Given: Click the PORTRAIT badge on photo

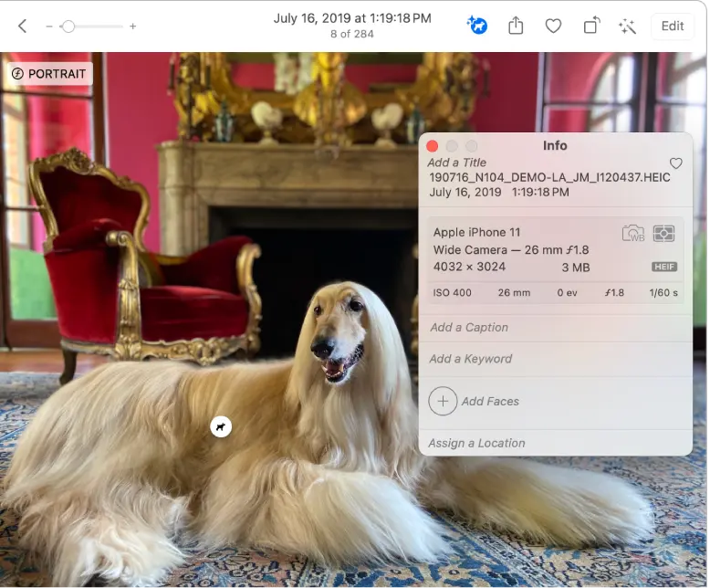Looking at the screenshot, I should pyautogui.click(x=49, y=74).
